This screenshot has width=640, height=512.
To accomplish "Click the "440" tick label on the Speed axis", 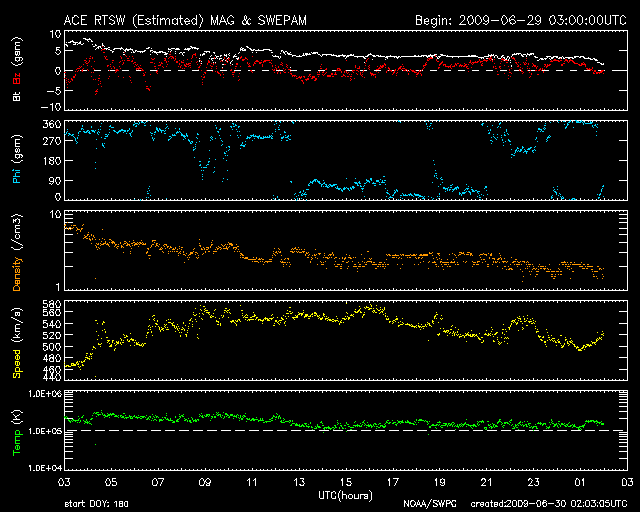I will 51,377.
